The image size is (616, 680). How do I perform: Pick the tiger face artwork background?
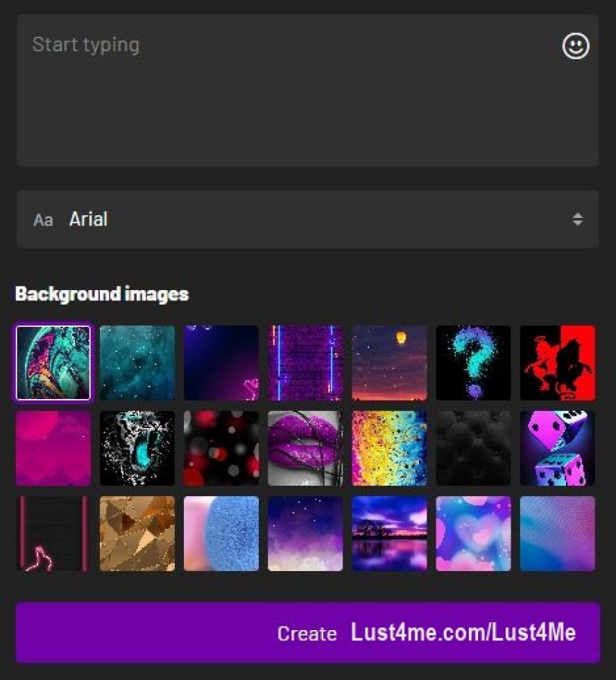[x=137, y=449]
